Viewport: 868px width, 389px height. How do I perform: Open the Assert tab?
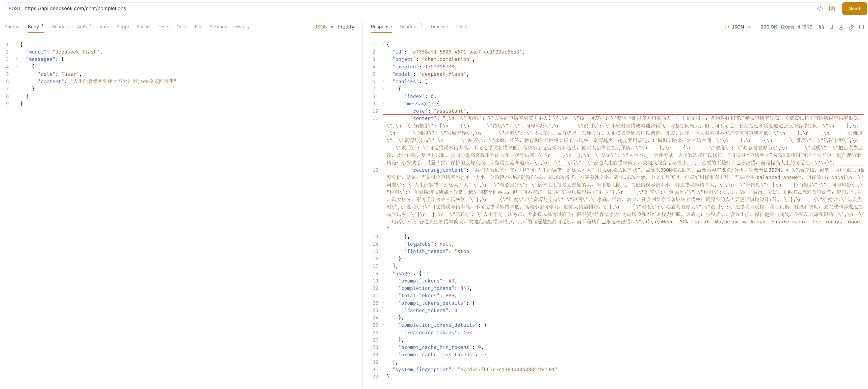(x=143, y=27)
